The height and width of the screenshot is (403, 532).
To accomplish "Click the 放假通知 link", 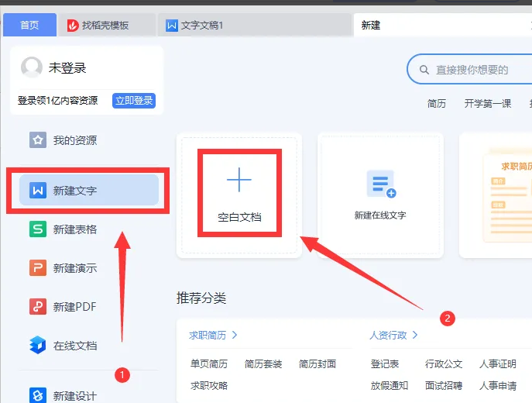I will [x=390, y=385].
